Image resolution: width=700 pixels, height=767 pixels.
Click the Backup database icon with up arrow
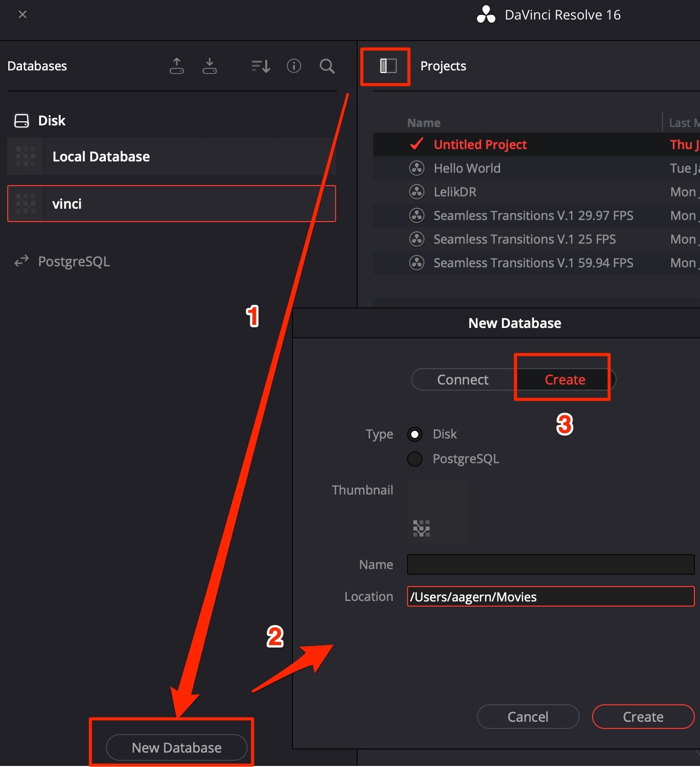coord(177,66)
